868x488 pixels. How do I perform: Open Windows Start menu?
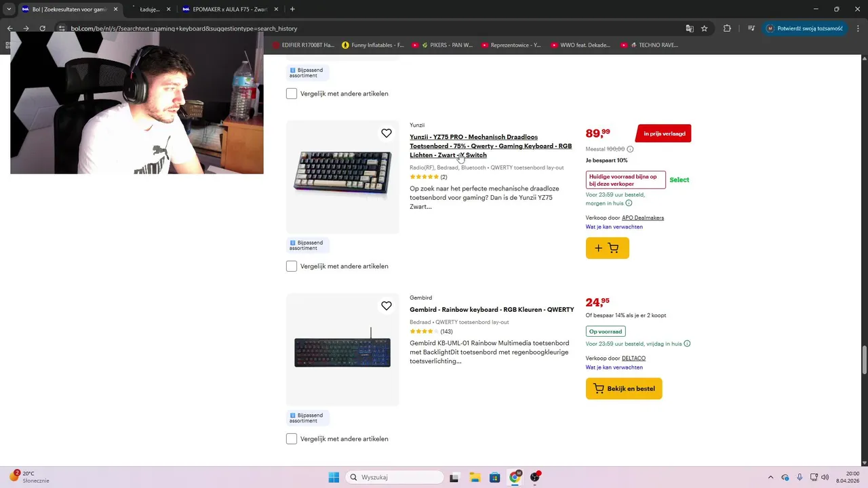point(334,477)
